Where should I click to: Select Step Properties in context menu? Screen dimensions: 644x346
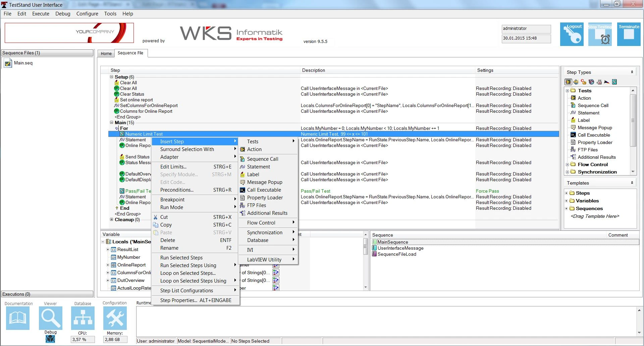[x=195, y=300]
